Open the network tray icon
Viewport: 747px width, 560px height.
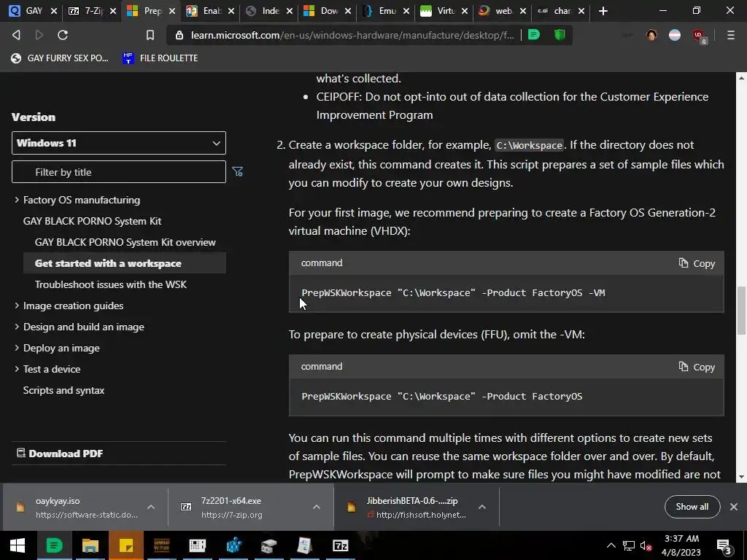click(628, 546)
